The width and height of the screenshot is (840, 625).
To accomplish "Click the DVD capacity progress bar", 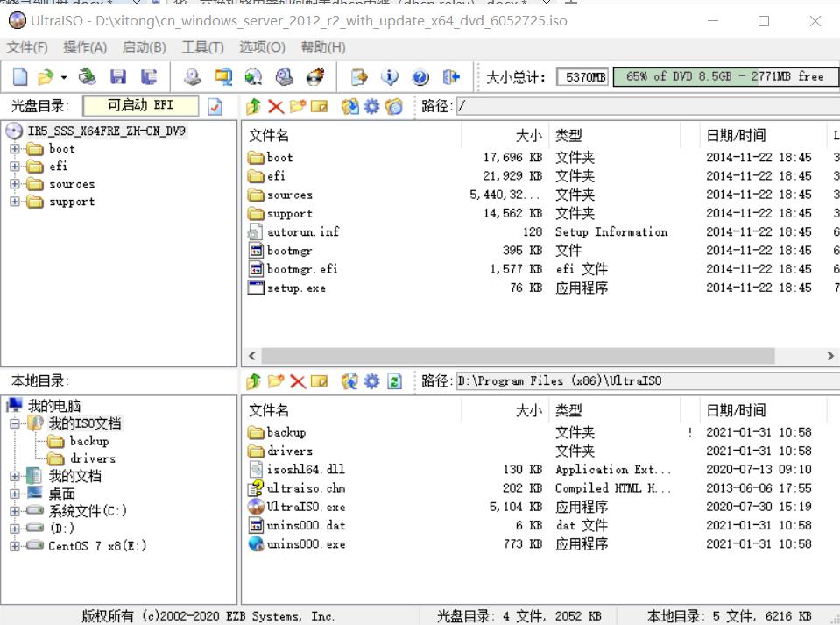I will point(723,76).
